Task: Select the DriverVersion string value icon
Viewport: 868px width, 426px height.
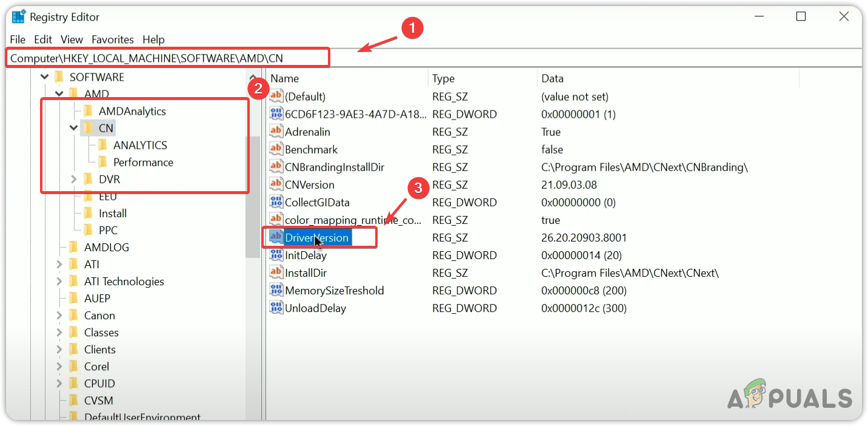Action: click(x=276, y=237)
